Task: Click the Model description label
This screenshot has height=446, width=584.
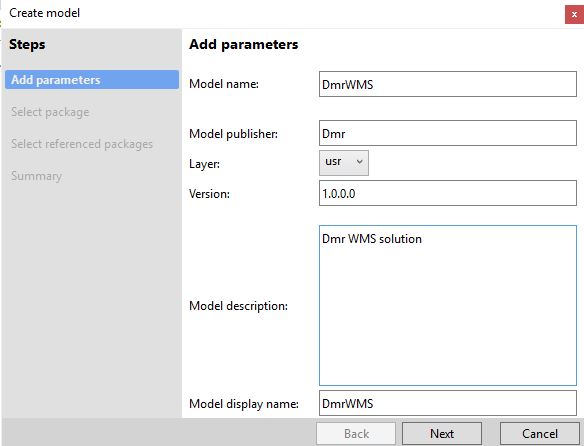Action: coord(238,306)
